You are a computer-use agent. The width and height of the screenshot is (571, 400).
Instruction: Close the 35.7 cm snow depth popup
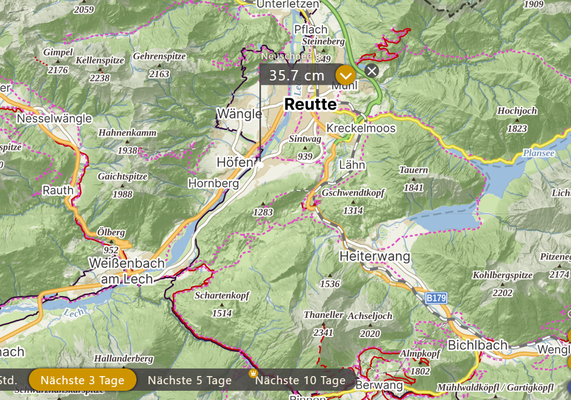[x=371, y=71]
